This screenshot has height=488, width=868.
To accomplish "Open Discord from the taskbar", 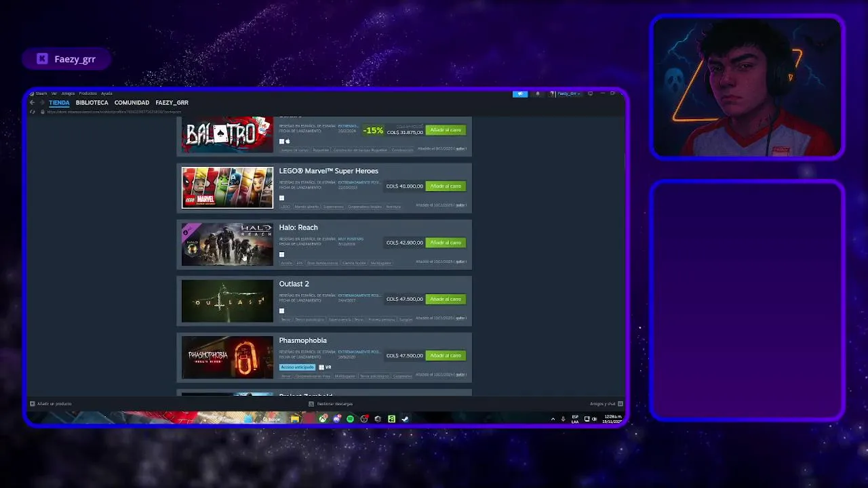I will pyautogui.click(x=337, y=419).
